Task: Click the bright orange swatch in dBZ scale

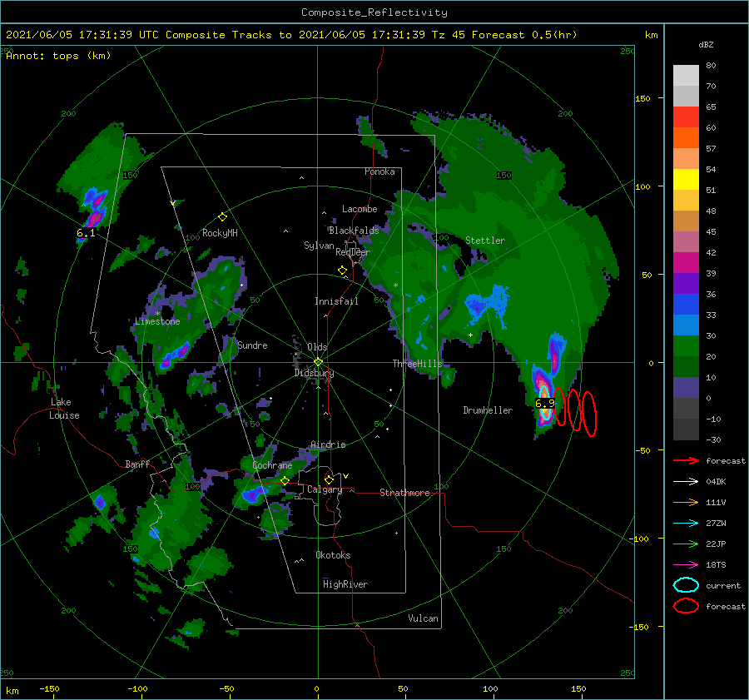Action: [686, 138]
